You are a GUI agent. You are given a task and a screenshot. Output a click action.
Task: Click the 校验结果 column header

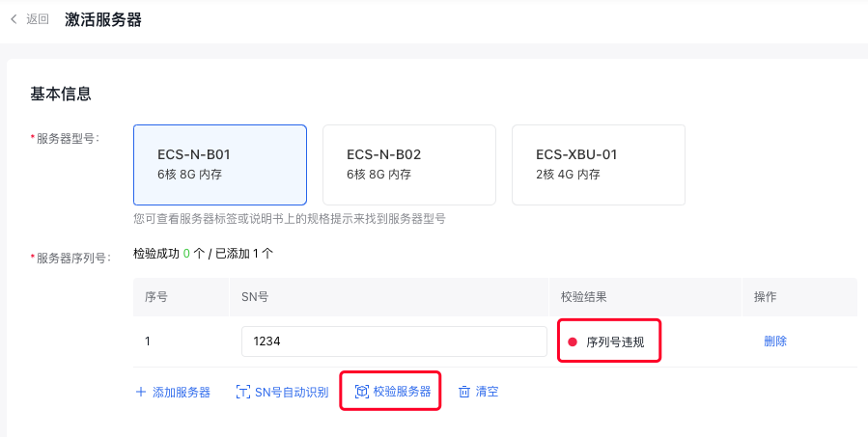click(584, 297)
